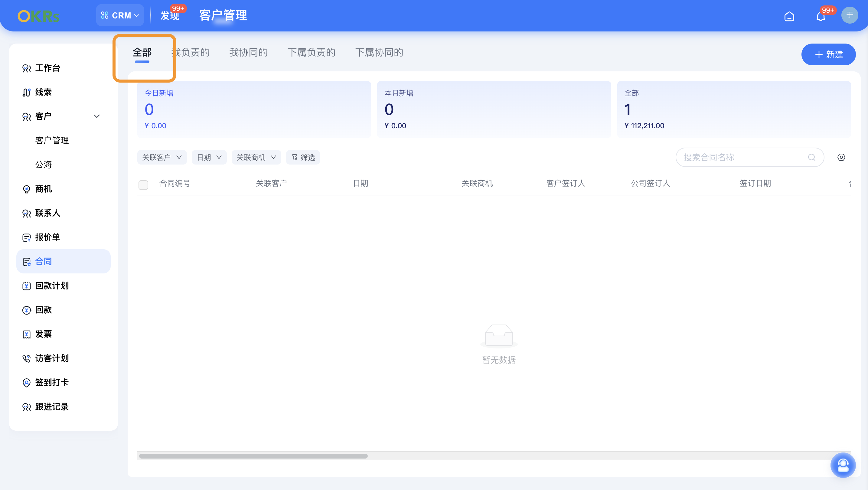Click the 报价单 sidebar icon
Screen dimensions: 868x490
26,237
